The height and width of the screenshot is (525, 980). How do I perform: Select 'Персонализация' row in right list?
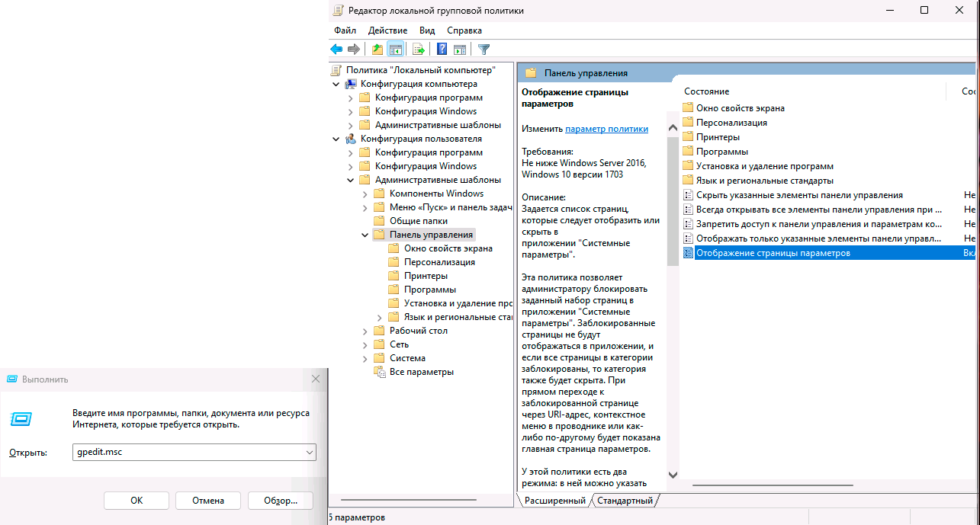[731, 123]
